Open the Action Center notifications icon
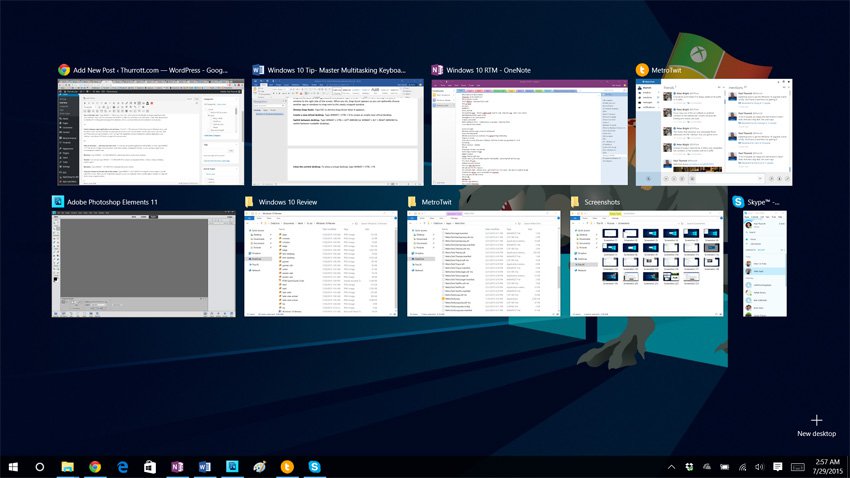Viewport: 850px width, 478px height. pyautogui.click(x=777, y=467)
